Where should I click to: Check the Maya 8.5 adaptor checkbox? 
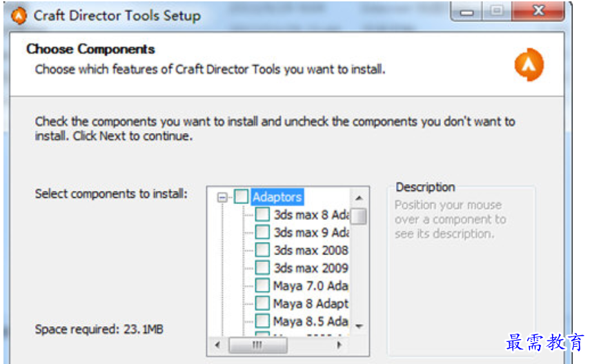262,321
